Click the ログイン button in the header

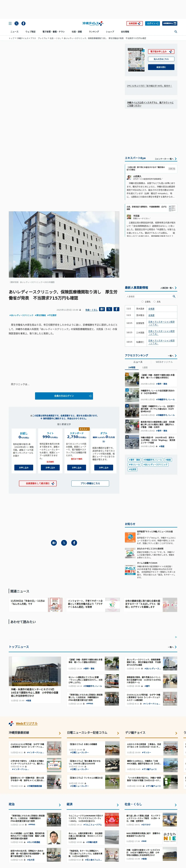[x=153, y=24]
